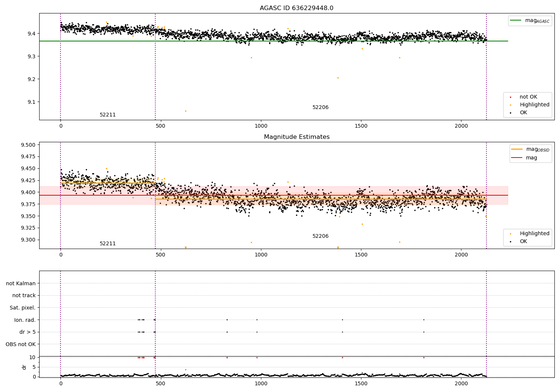Click the 9.400 y-axis tick label
560x392 pixels.
28,192
